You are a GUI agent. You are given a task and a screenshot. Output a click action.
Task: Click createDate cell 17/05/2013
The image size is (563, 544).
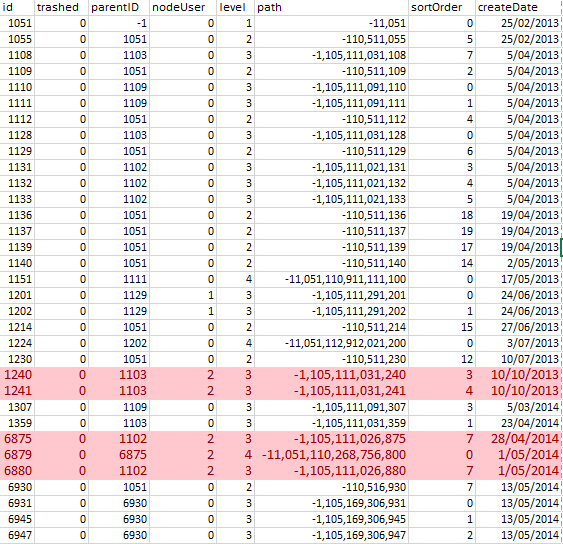click(518, 279)
